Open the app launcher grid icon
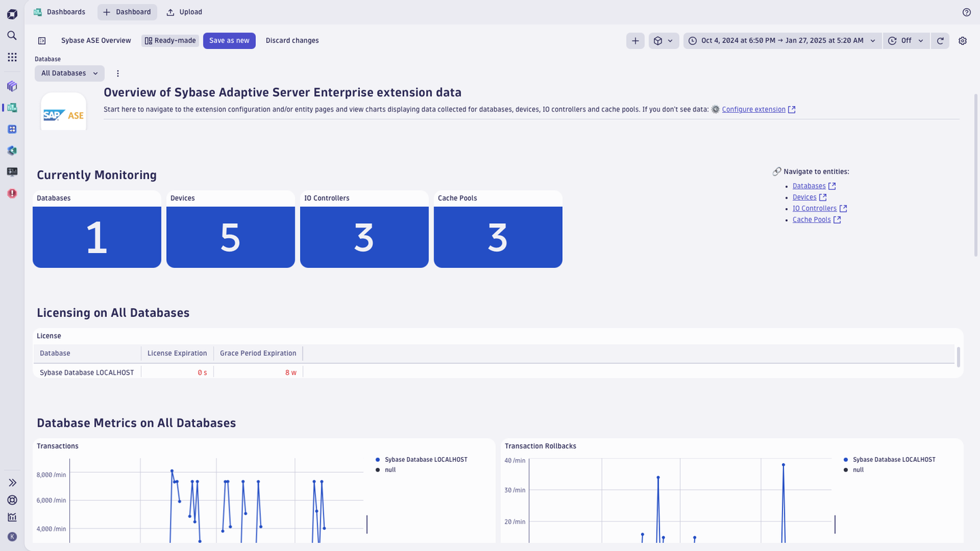The width and height of the screenshot is (980, 551). [11, 56]
